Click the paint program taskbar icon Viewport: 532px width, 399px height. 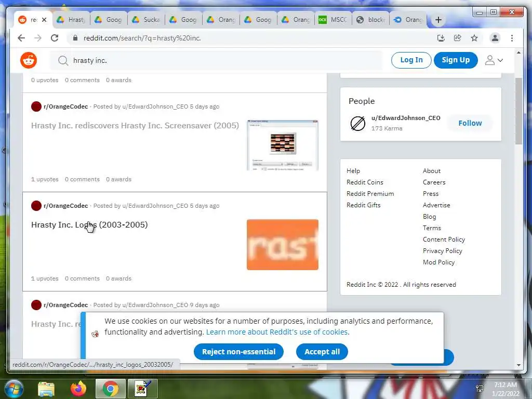pyautogui.click(x=143, y=389)
